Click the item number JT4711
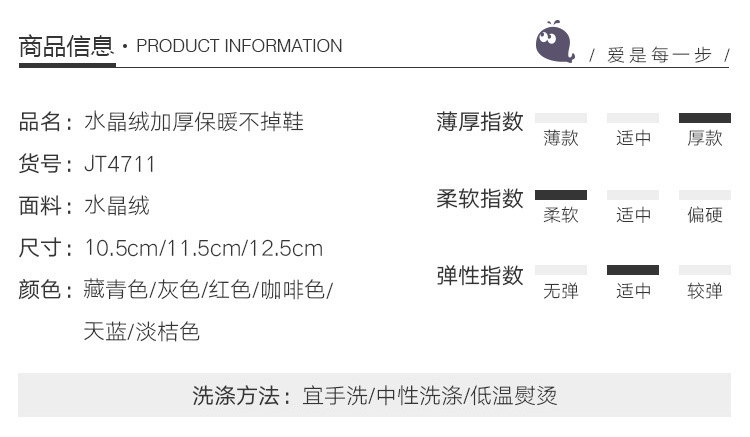Screen dimensions: 750x437 pos(120,164)
